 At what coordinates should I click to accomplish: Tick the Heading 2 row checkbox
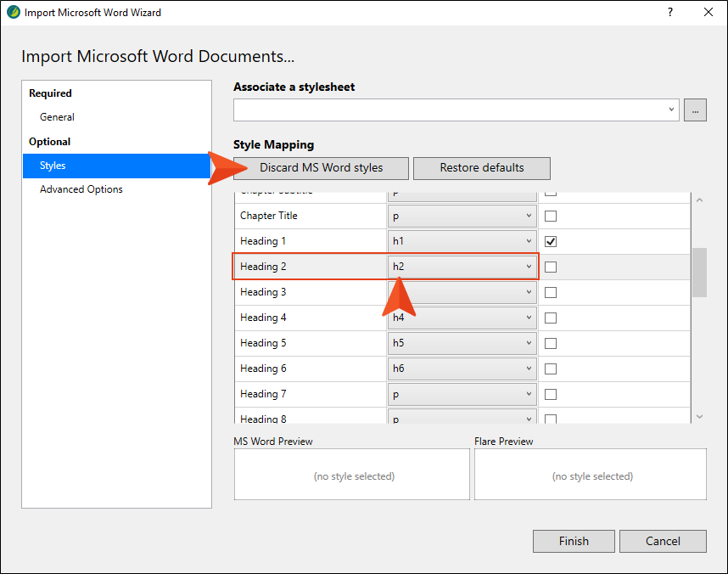coord(551,267)
